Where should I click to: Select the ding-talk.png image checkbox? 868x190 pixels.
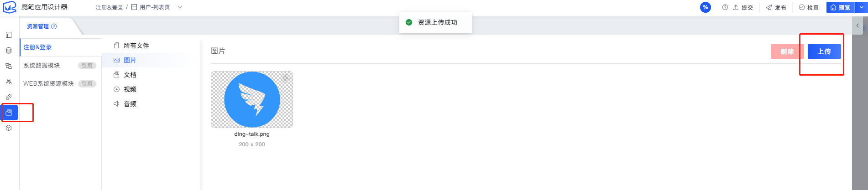tap(286, 78)
